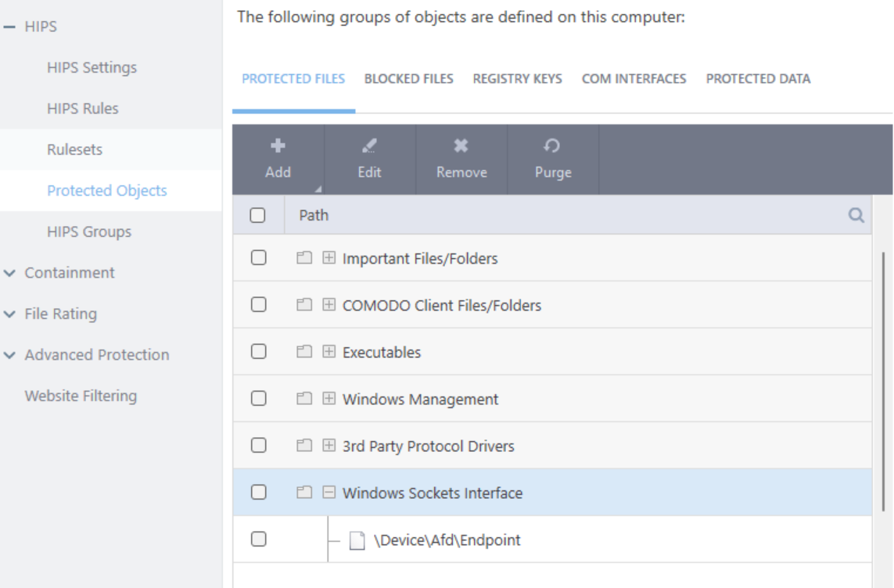The height and width of the screenshot is (588, 894).
Task: Open HIPS Rules in the sidebar
Action: 83,109
